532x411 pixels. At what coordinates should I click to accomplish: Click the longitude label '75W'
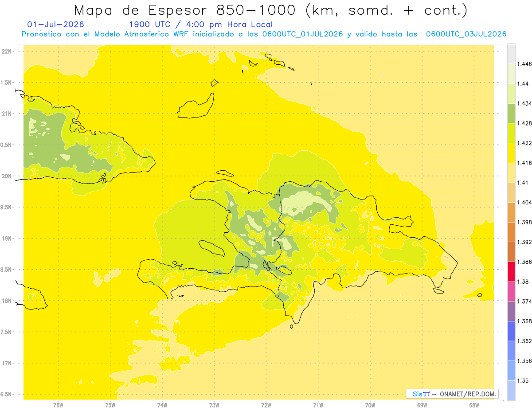110,405
